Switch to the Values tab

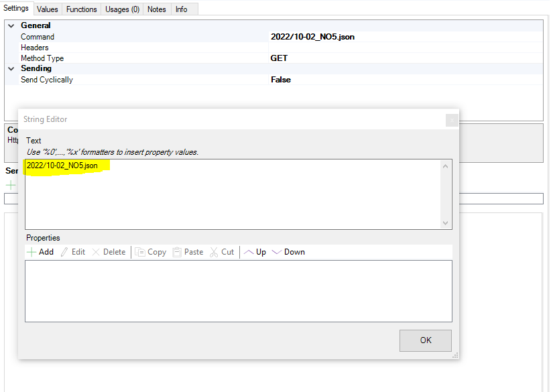pyautogui.click(x=47, y=9)
